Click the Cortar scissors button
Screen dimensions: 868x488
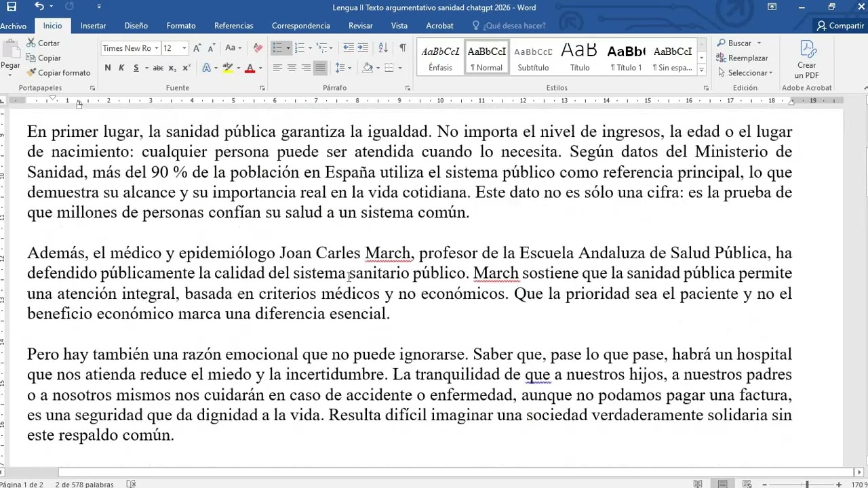tap(43, 43)
